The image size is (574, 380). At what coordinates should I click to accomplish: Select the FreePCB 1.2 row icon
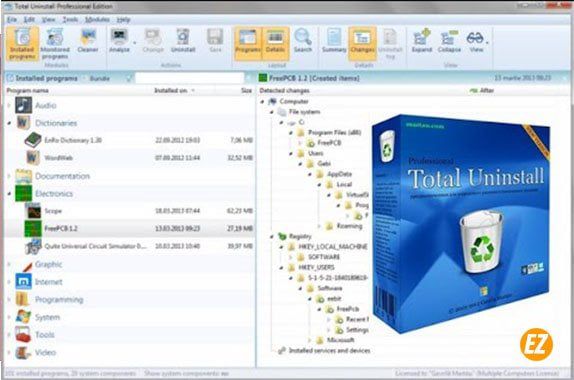(x=33, y=228)
